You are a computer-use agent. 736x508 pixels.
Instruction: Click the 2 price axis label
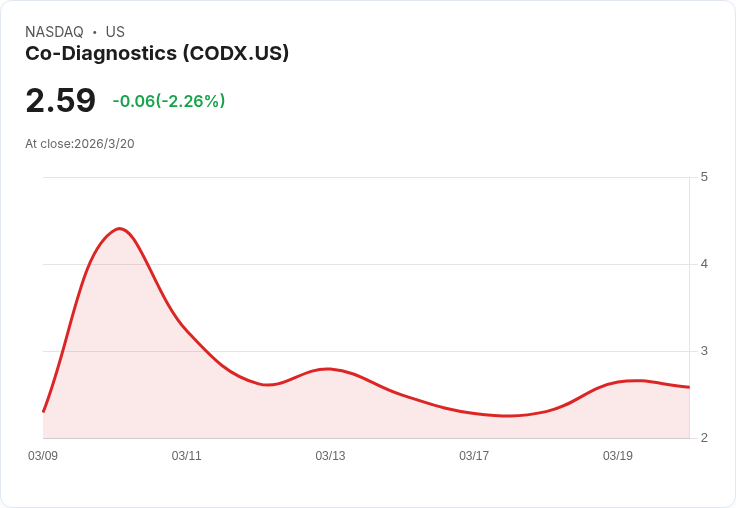[x=704, y=438]
